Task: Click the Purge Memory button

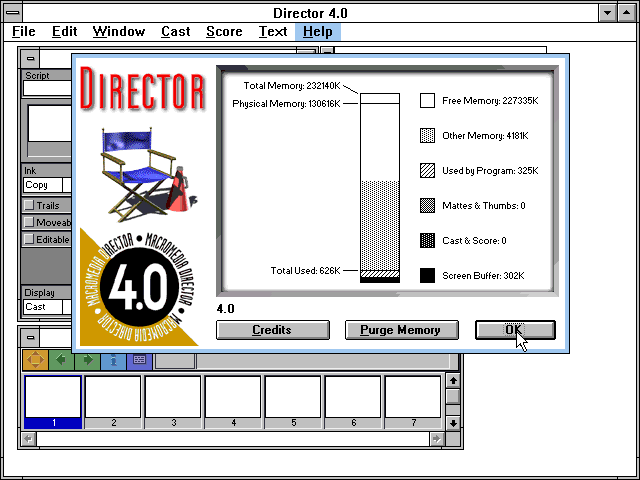Action: click(402, 330)
